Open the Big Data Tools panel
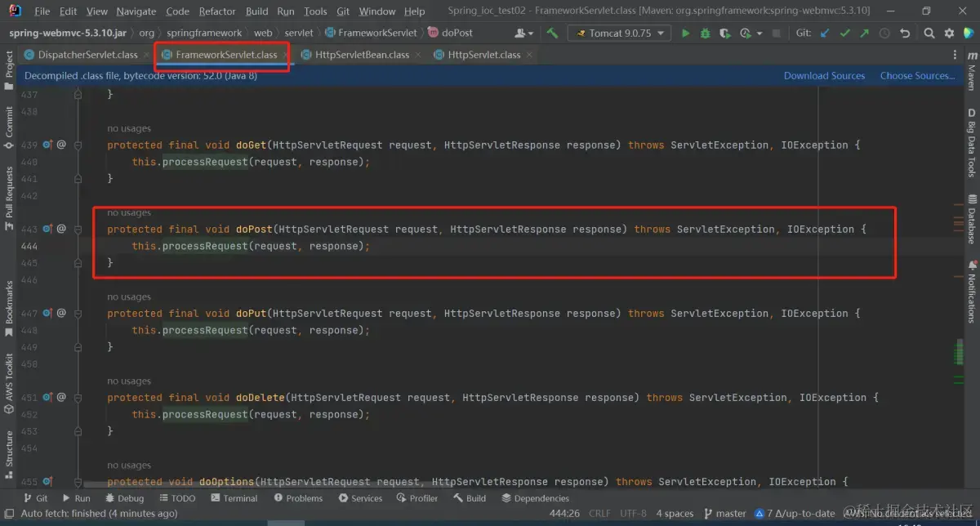 click(x=972, y=144)
